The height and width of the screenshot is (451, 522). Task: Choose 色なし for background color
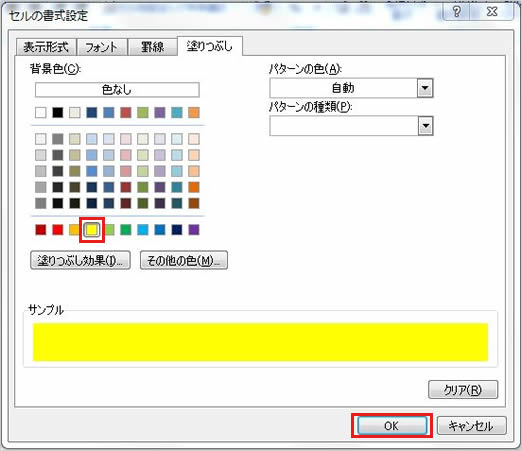coord(117,90)
